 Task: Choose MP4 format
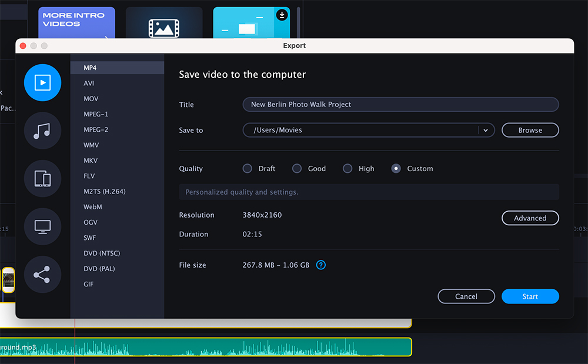118,68
